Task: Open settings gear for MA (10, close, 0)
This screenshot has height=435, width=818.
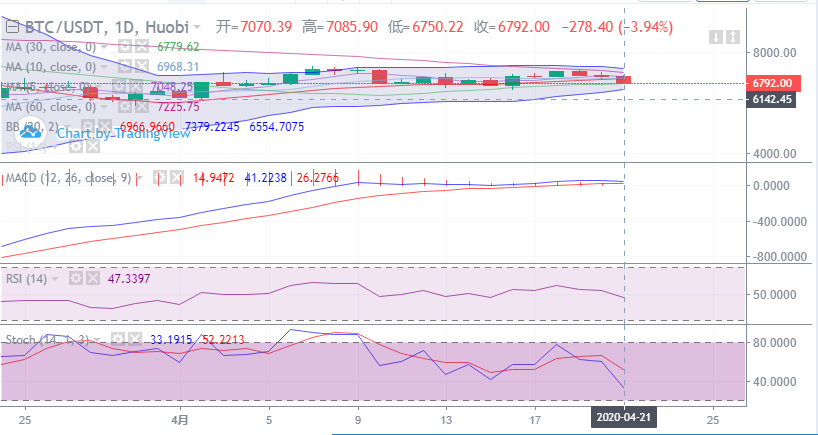Action: point(125,67)
